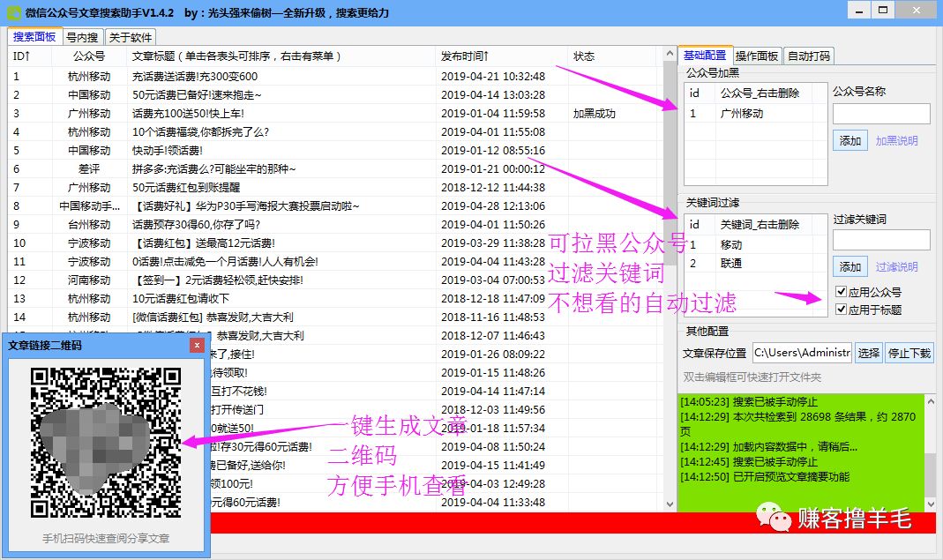943x560 pixels.
Task: Select the 河南移动 article row
Action: pyautogui.click(x=334, y=280)
